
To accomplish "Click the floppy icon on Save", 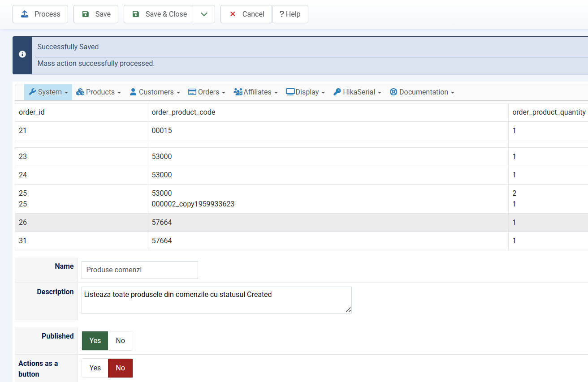I will click(x=86, y=14).
